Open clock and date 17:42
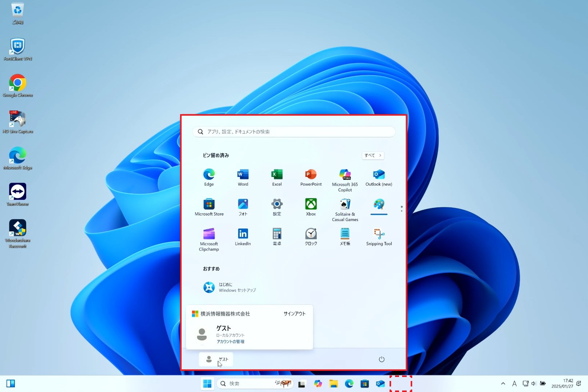The width and height of the screenshot is (588, 392). click(562, 383)
